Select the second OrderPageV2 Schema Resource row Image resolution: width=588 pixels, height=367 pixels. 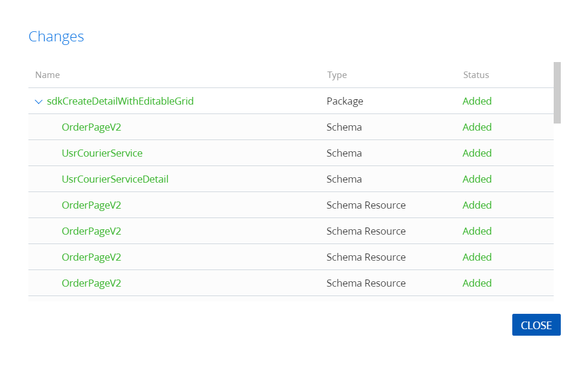(x=91, y=231)
